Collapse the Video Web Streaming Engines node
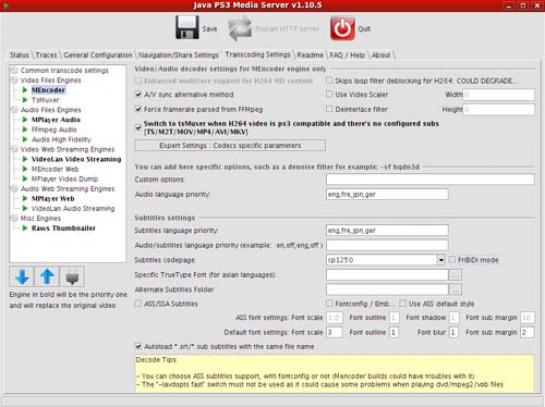Viewport: 545px width, 407px height. [x=14, y=149]
